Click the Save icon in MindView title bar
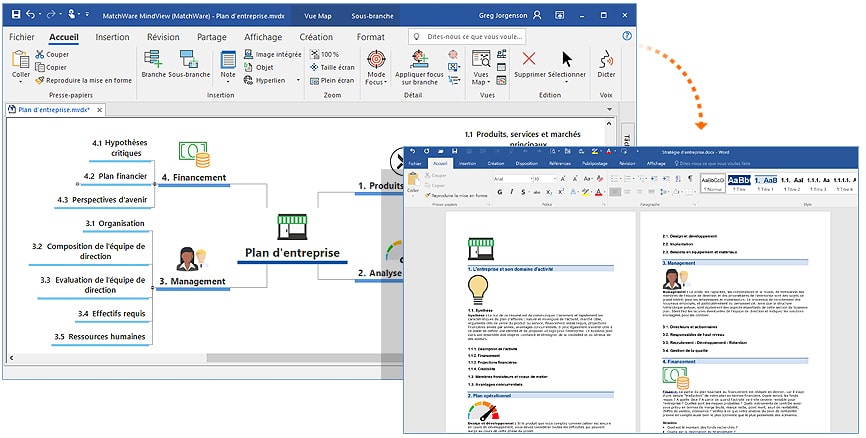 click(x=16, y=15)
